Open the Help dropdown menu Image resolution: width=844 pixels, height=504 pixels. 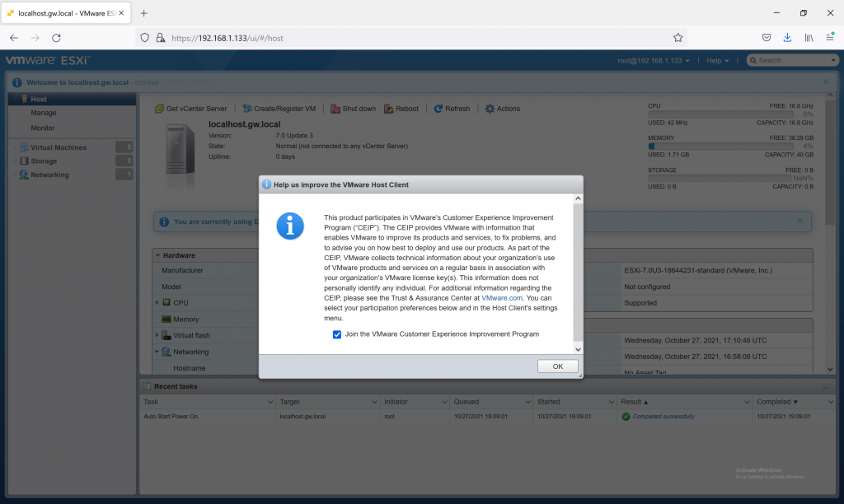point(718,60)
